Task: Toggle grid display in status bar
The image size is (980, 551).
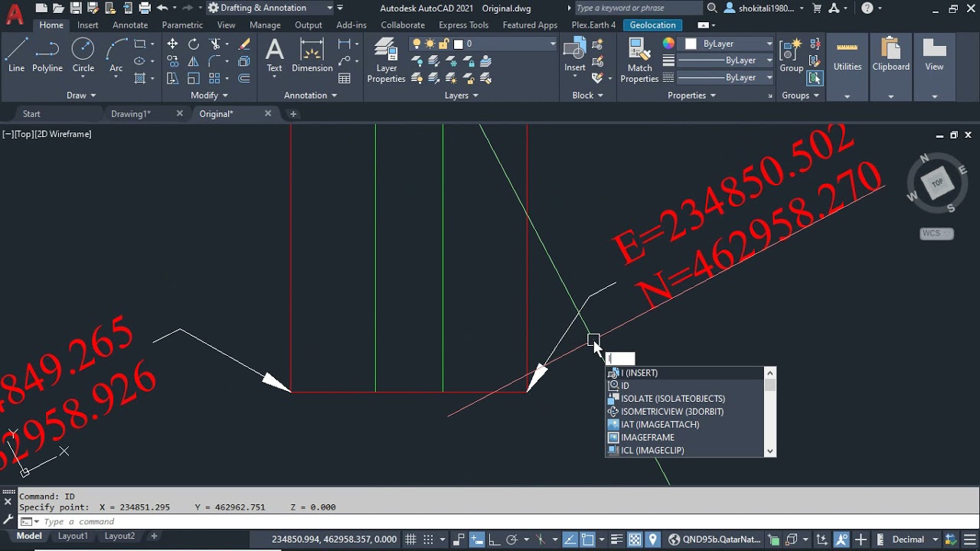Action: click(x=410, y=540)
